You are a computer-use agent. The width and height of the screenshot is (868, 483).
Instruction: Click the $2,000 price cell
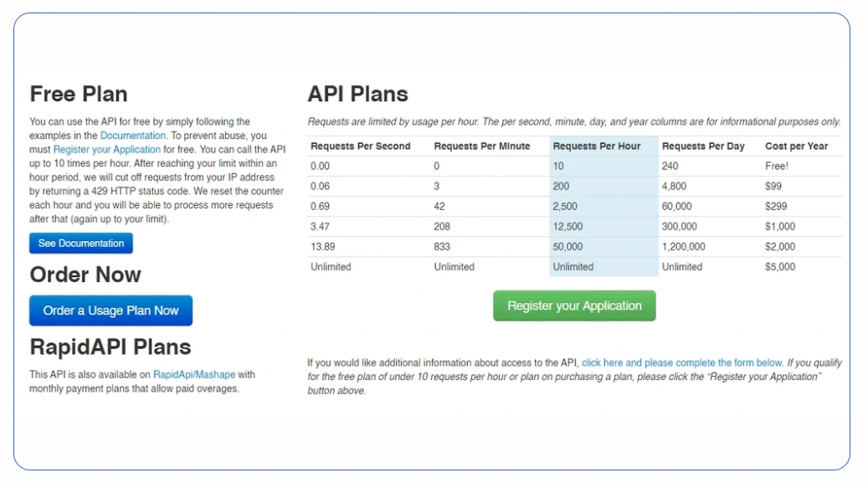[x=780, y=247]
